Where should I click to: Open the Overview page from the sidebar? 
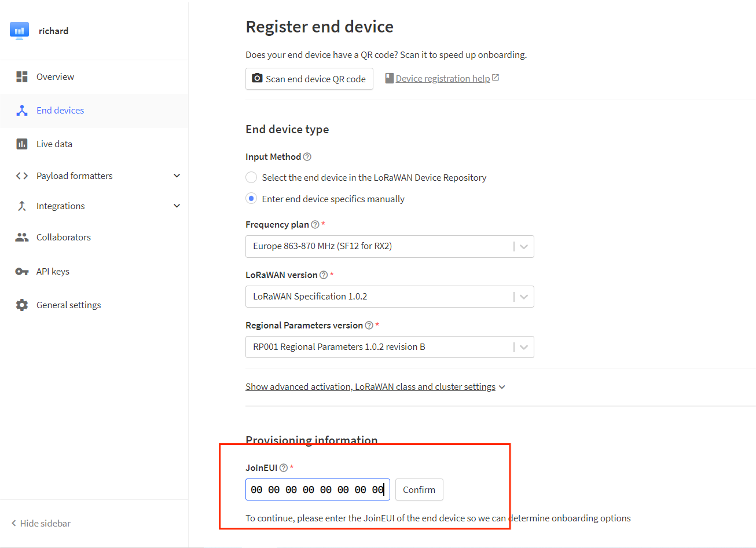coord(55,77)
